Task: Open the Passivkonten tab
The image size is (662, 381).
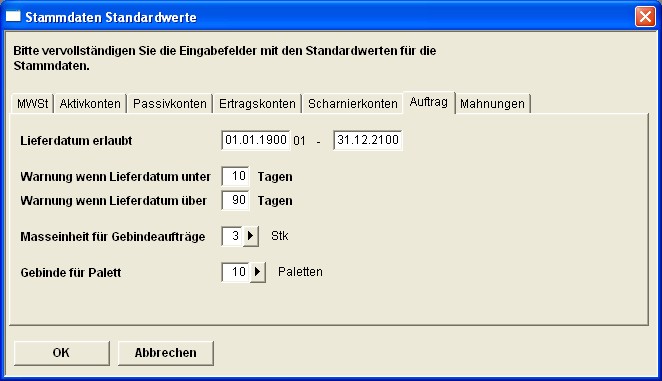Action: point(169,103)
